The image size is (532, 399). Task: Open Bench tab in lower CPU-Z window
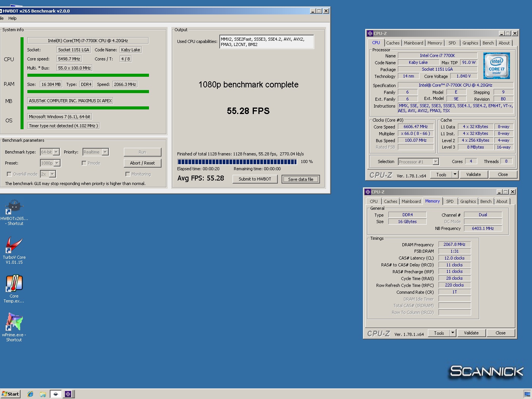(486, 202)
